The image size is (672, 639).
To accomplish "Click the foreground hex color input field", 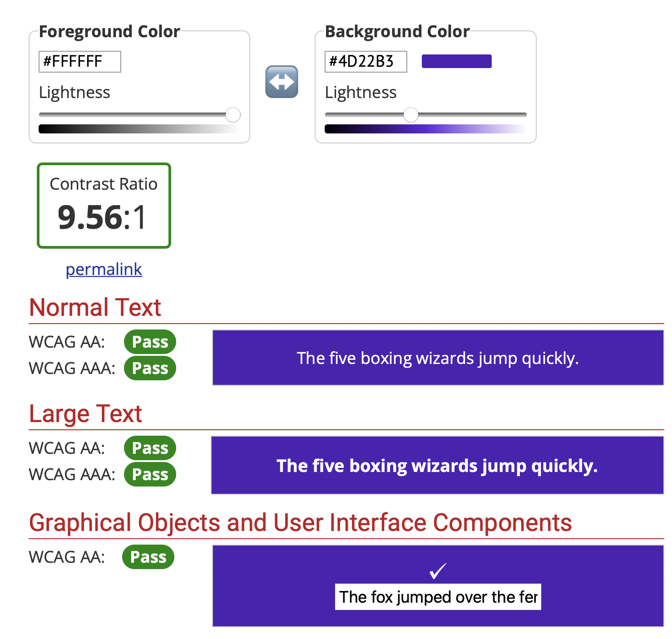I will click(80, 62).
